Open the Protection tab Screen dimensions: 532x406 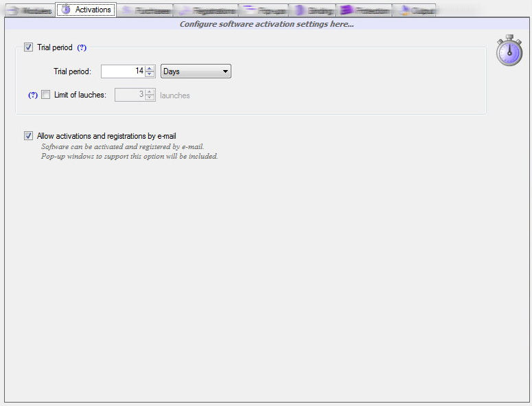point(364,10)
